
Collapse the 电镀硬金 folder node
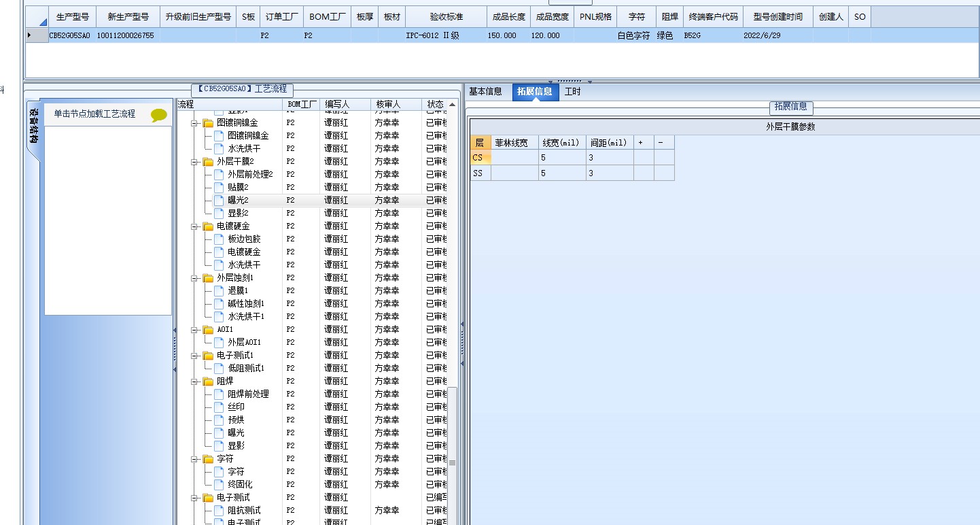(194, 226)
